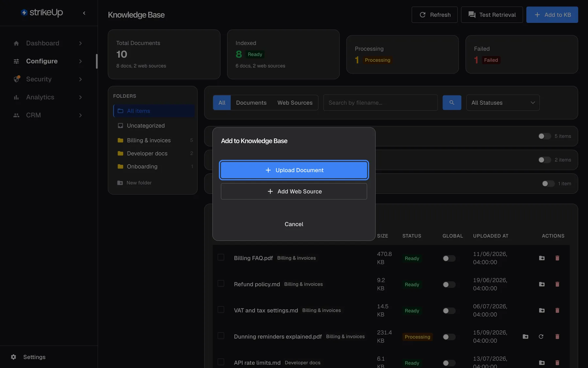Switch to the Documents tab

point(251,103)
